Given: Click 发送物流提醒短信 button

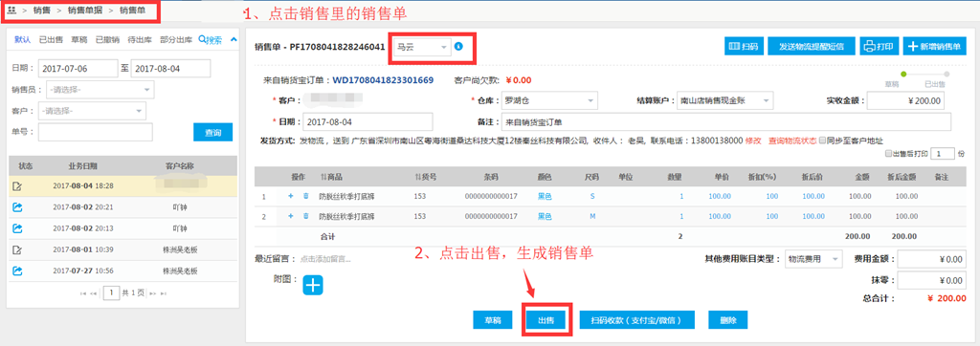Looking at the screenshot, I should click(x=812, y=46).
